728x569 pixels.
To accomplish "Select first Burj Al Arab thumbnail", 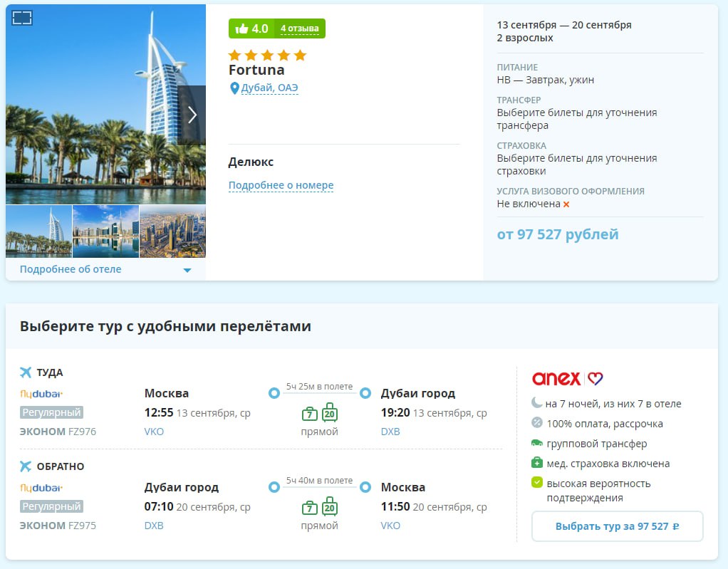I will tap(38, 231).
